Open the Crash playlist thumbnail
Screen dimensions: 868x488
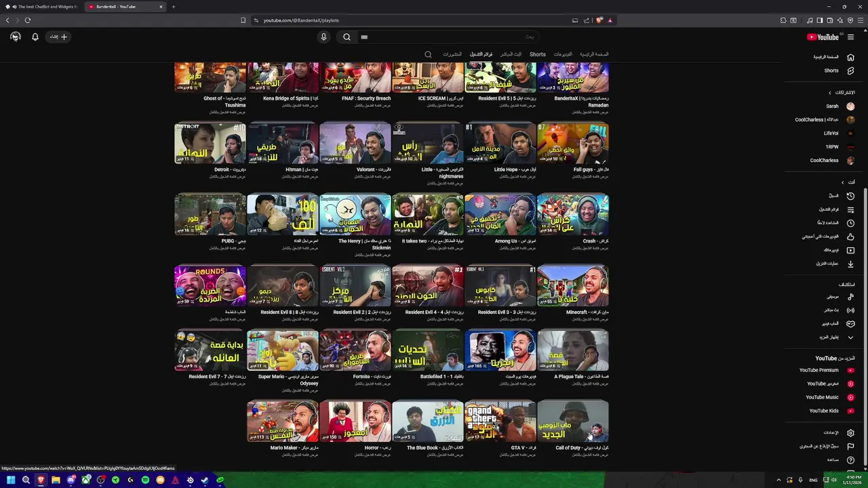click(x=573, y=214)
